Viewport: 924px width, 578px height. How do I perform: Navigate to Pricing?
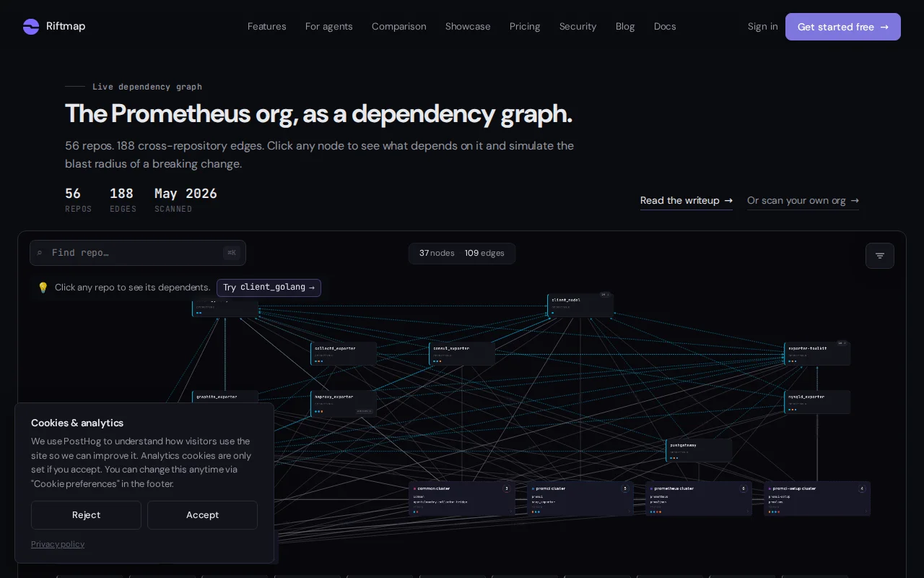pyautogui.click(x=525, y=27)
